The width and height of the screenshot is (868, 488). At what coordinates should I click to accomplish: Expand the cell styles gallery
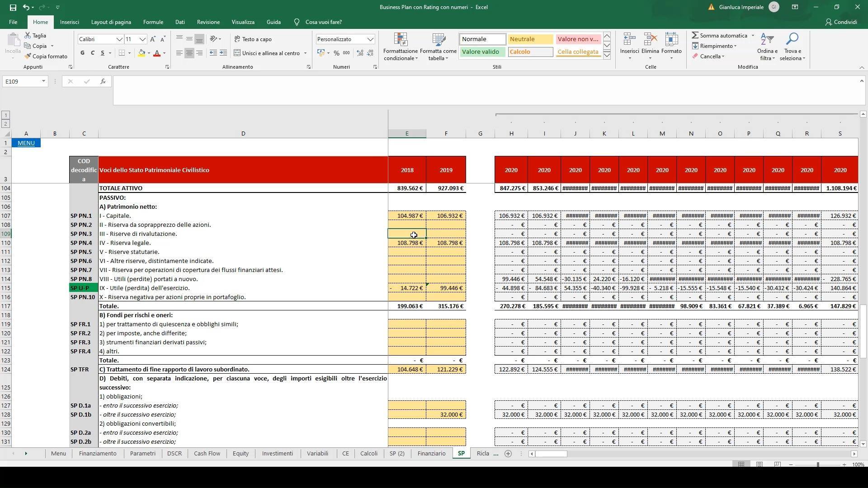(607, 56)
